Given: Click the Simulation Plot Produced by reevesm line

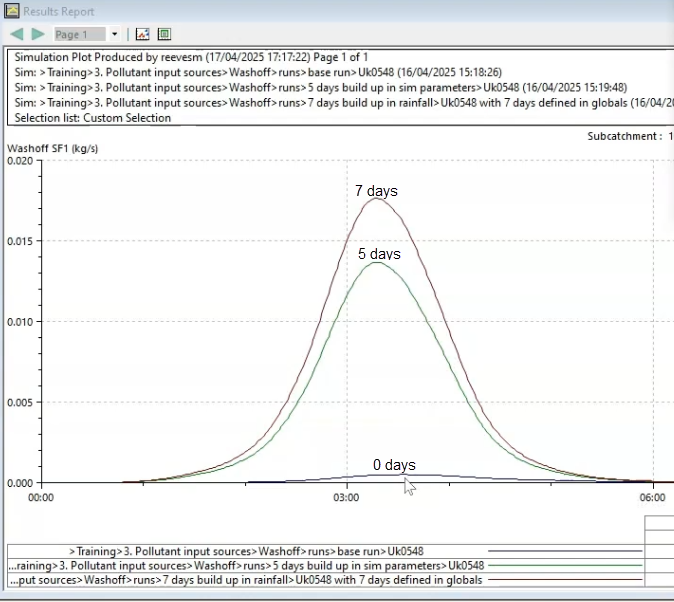Looking at the screenshot, I should [191, 57].
